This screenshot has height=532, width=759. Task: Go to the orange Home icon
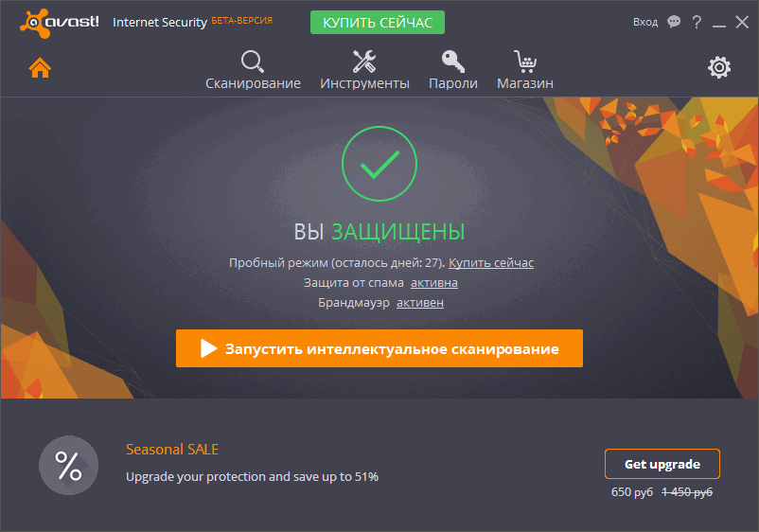[x=40, y=67]
